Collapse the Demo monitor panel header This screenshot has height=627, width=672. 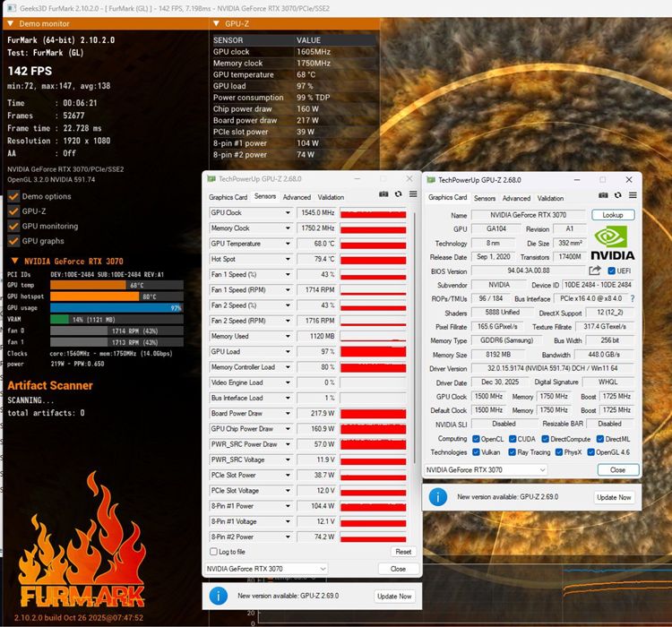click(11, 23)
